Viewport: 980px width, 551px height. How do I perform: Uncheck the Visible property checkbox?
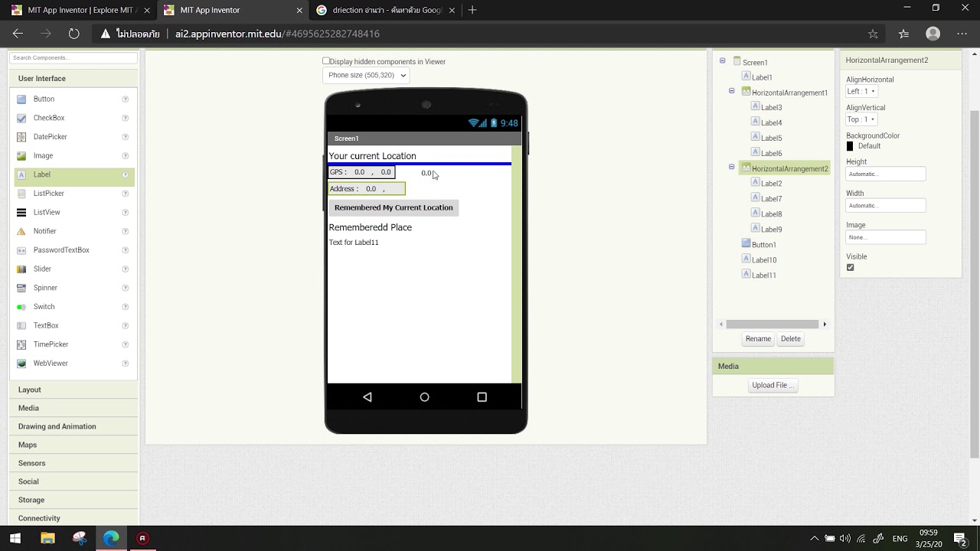pyautogui.click(x=850, y=267)
